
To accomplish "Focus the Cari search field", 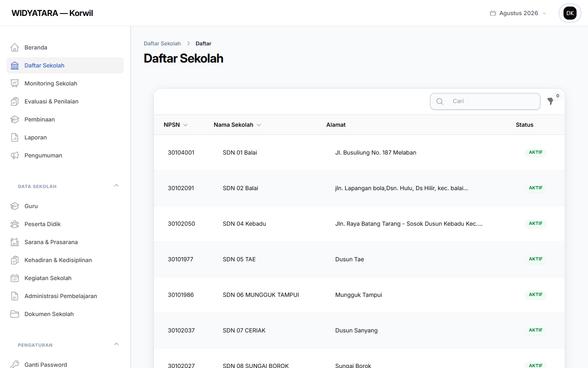I will click(485, 101).
